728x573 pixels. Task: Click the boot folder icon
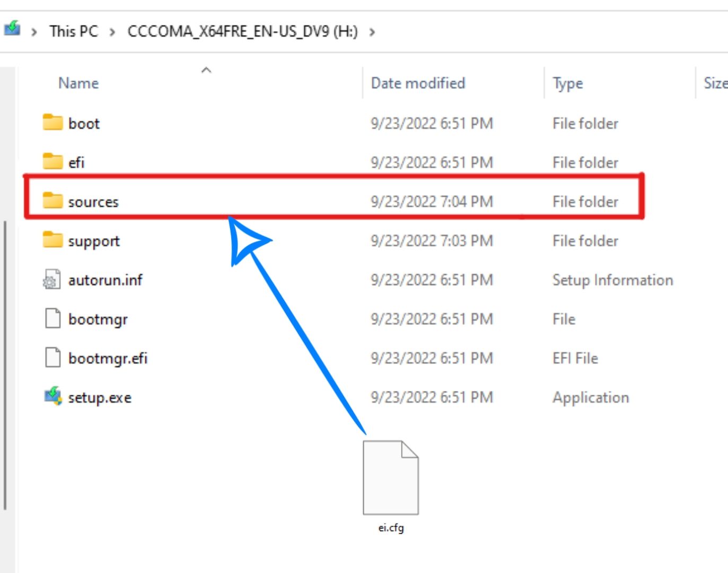pos(52,122)
